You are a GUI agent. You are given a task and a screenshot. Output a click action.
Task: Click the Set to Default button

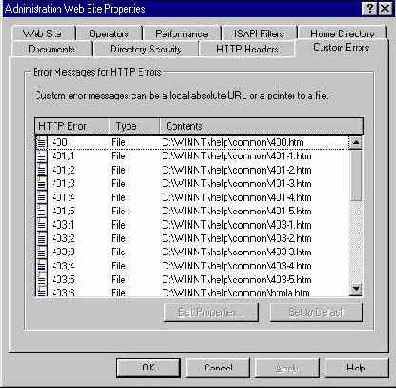pos(316,312)
